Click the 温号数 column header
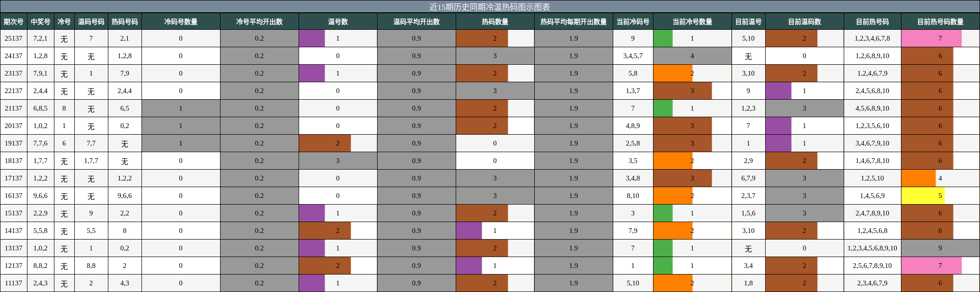Screen dimensions: 980x292 [338, 21]
